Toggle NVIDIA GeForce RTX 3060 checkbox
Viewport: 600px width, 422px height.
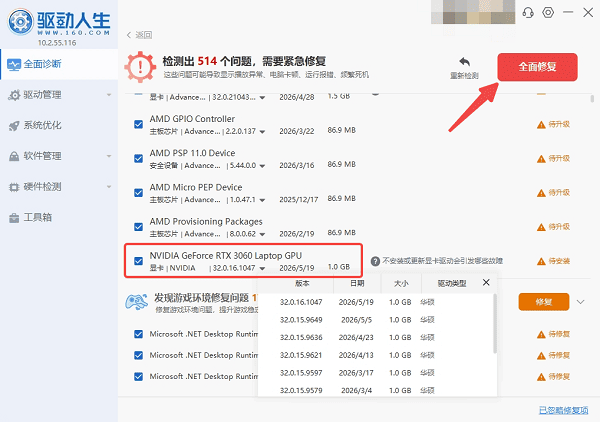click(x=139, y=261)
